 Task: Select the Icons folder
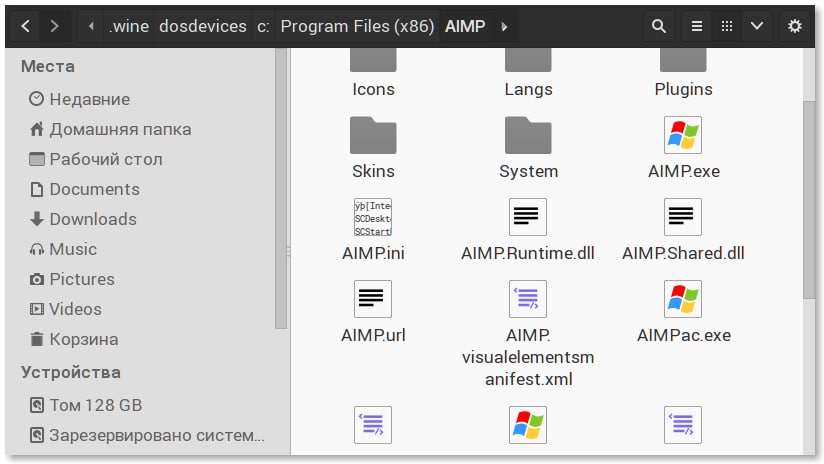coord(373,74)
